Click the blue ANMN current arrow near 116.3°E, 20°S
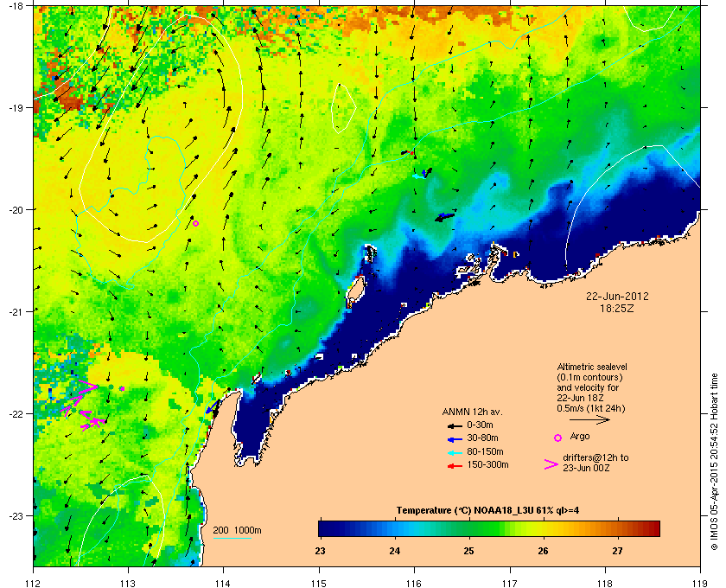Screen dimensions: 726x588 tap(445, 217)
